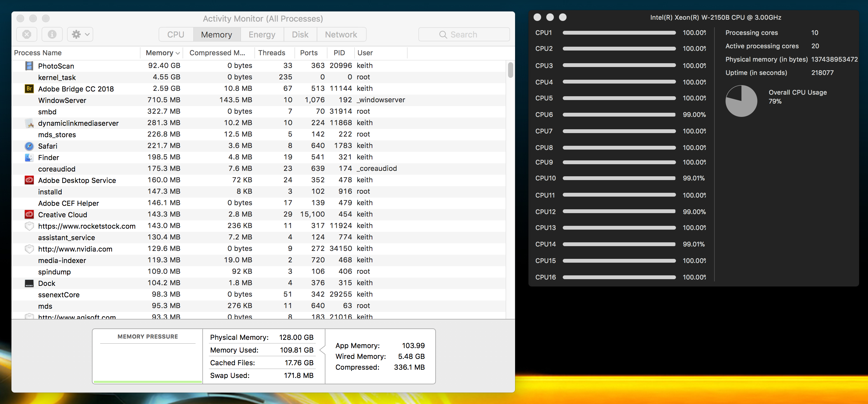This screenshot has height=404, width=868.
Task: Click the Cached Files 17.76 GB value
Action: tap(299, 363)
